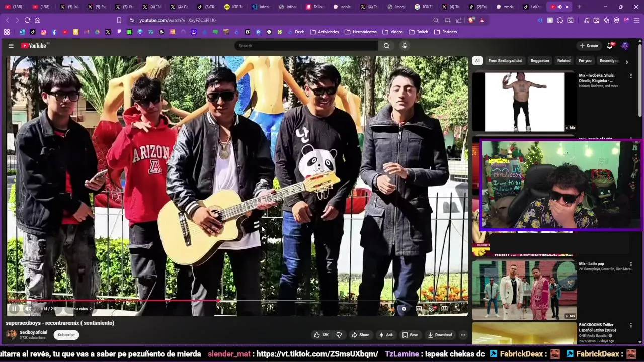The image size is (644, 362).
Task: Click the Create button
Action: click(x=589, y=46)
